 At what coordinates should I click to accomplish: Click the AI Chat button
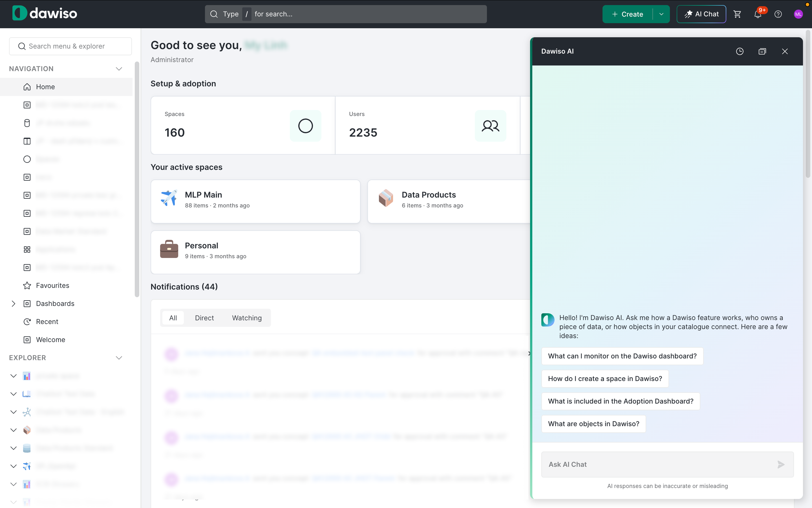(701, 14)
